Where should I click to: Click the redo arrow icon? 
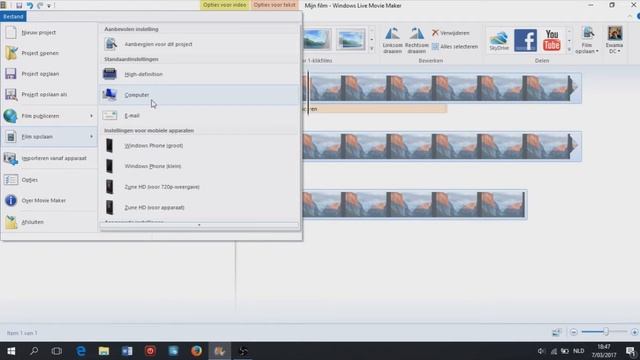(x=40, y=5)
